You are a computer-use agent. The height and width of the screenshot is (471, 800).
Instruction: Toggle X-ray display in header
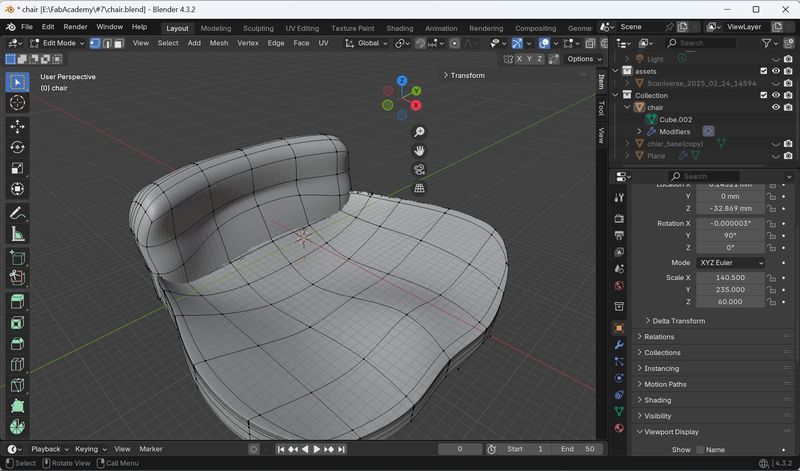pyautogui.click(x=590, y=43)
